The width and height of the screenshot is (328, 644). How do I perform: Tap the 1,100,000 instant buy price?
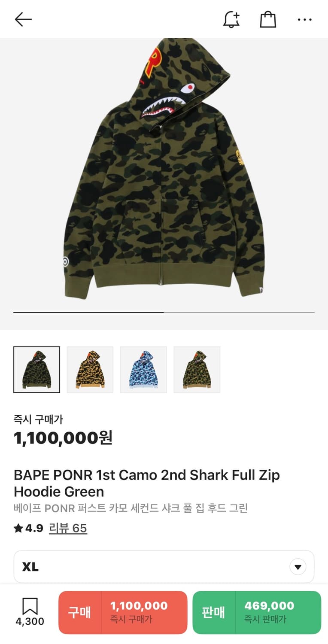coord(139,605)
